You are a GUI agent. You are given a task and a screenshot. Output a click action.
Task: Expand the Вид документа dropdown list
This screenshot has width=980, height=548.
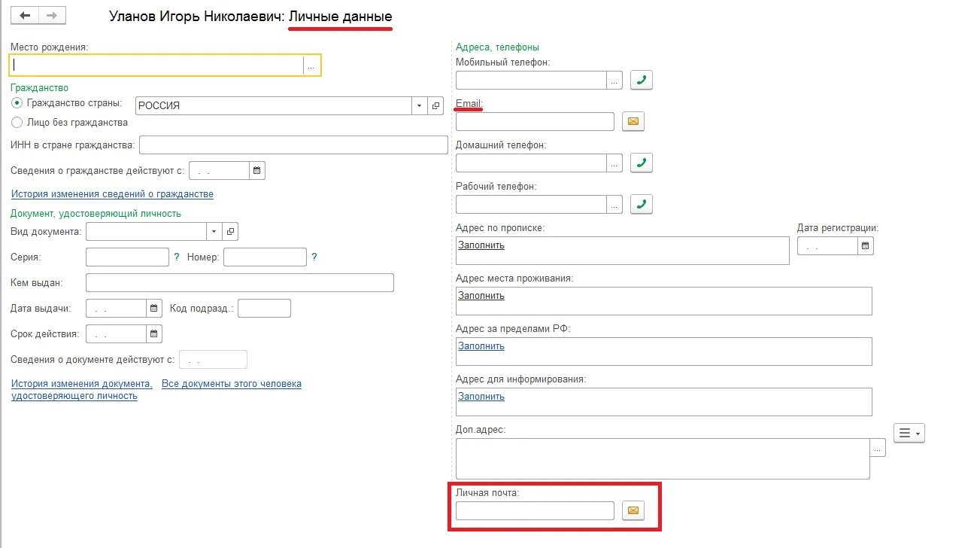click(214, 231)
